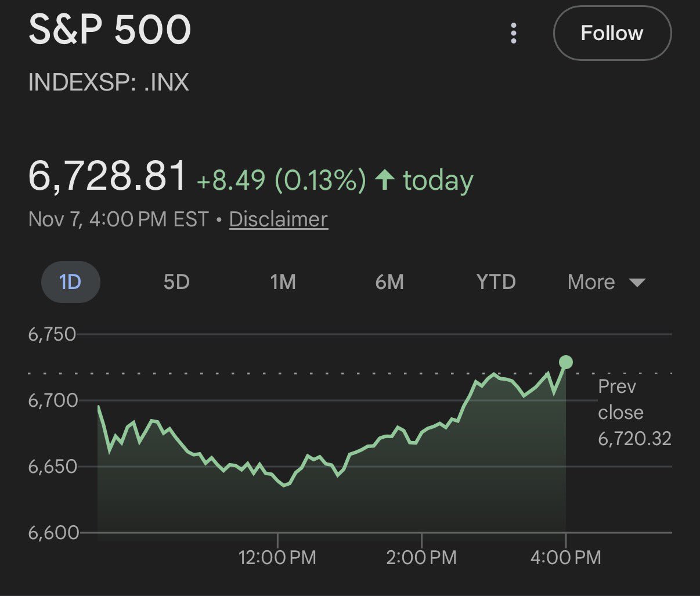Click the INDEXSP: .INX ticker text
Image resolution: width=700 pixels, height=596 pixels.
point(109,82)
